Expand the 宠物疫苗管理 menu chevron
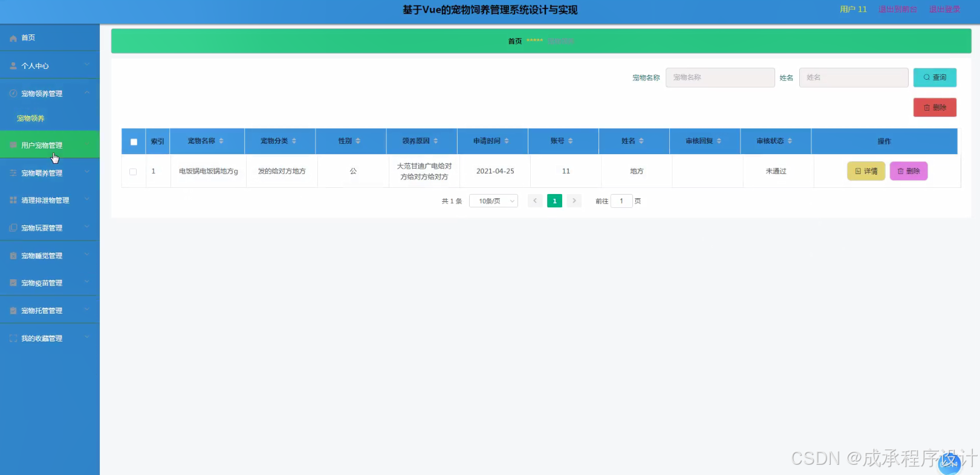Screen dimensions: 980x475 (87, 282)
